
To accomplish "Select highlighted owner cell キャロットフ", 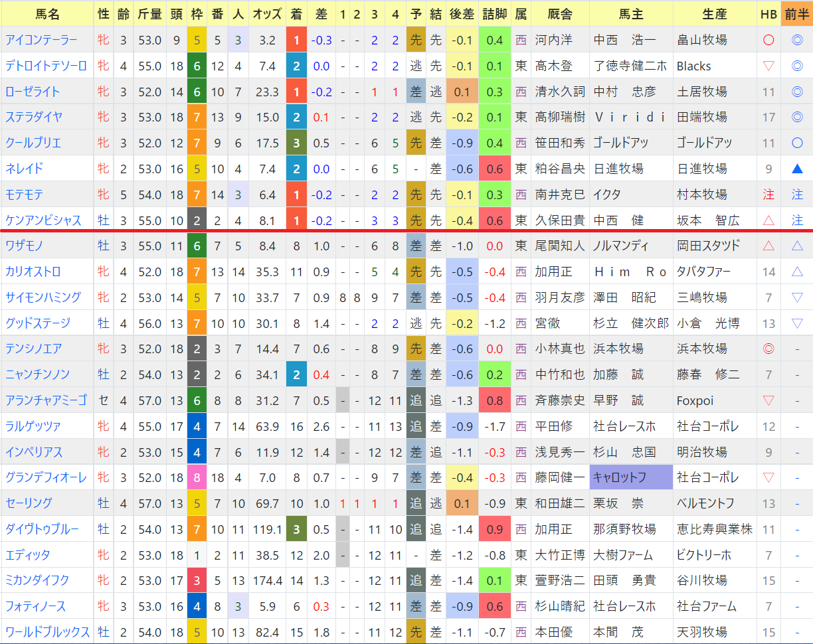I will [x=631, y=477].
